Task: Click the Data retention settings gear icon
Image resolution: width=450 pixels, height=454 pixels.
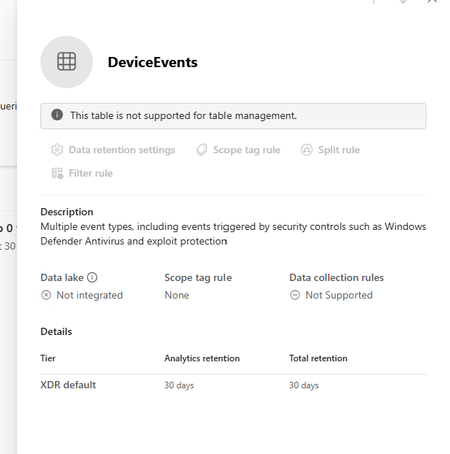Action: coord(57,150)
